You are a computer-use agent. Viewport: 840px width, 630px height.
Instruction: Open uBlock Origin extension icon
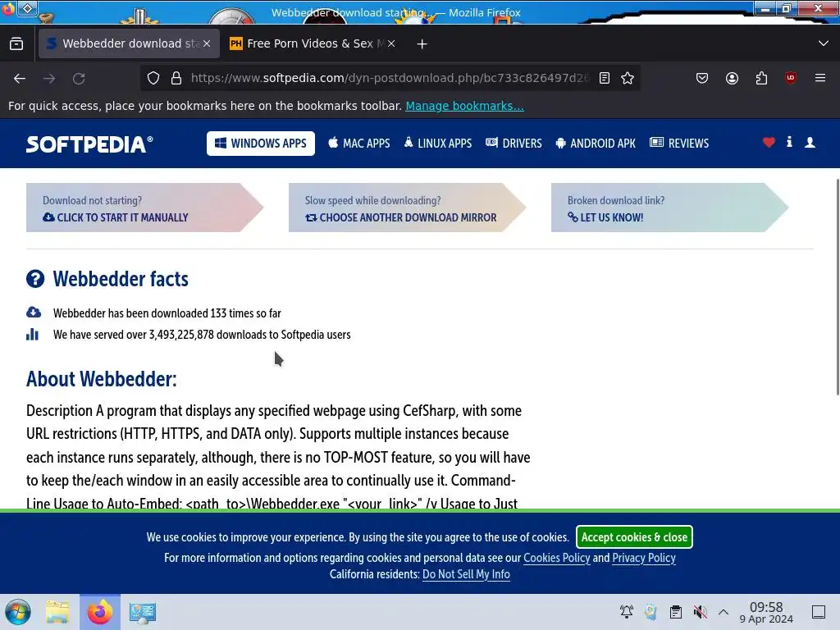coord(791,78)
